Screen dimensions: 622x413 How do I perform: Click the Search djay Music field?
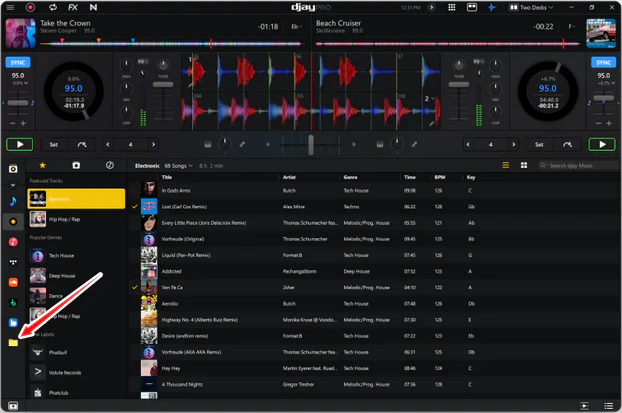(577, 165)
